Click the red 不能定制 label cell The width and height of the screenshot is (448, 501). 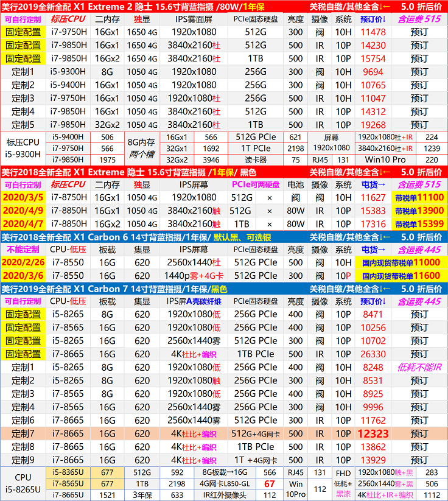click(23, 250)
